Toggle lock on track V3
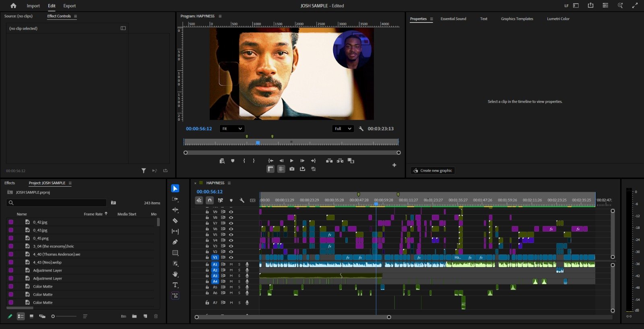Screen dimensions: 644x329 (x=207, y=246)
